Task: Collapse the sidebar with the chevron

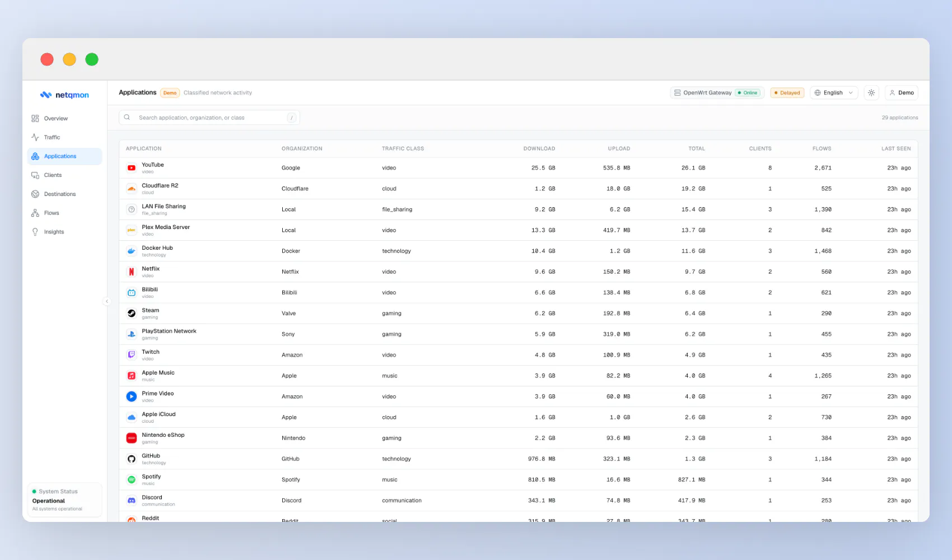Action: (107, 301)
